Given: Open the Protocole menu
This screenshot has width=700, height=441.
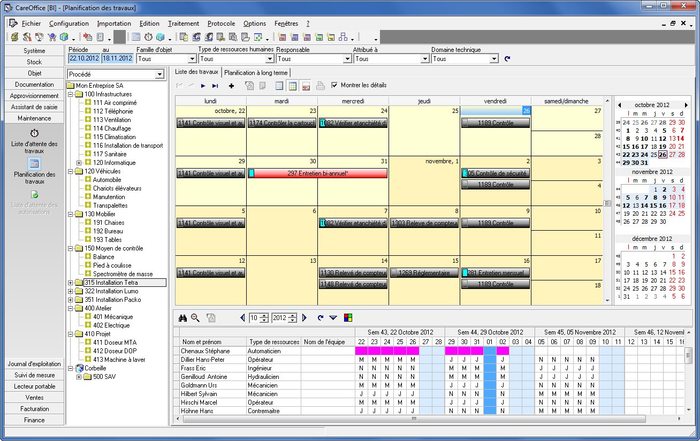Looking at the screenshot, I should coord(221,23).
